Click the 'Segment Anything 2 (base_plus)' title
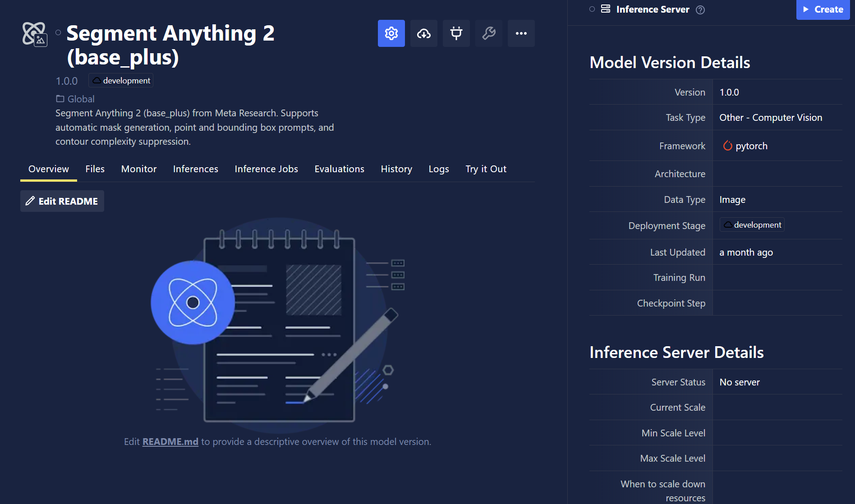855x504 pixels. (x=170, y=45)
